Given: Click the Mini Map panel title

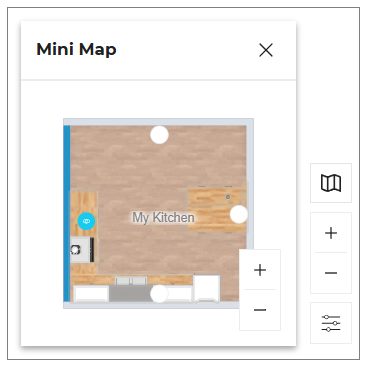Looking at the screenshot, I should (x=76, y=49).
